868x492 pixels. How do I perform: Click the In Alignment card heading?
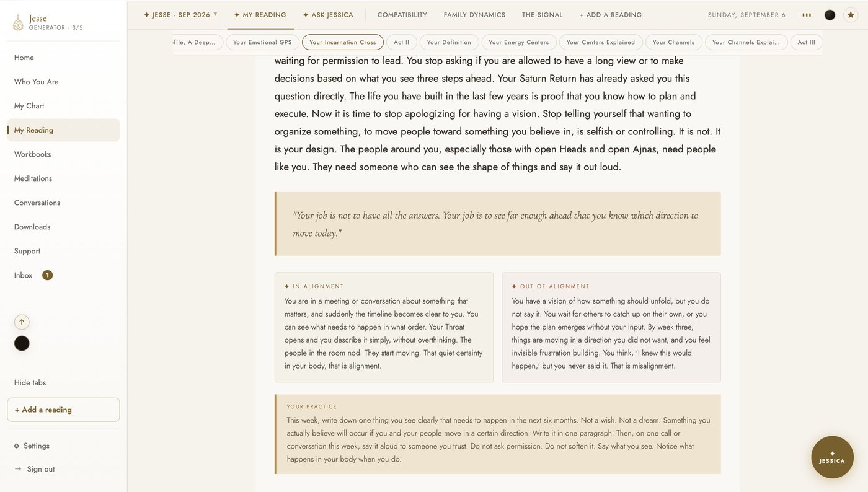314,286
